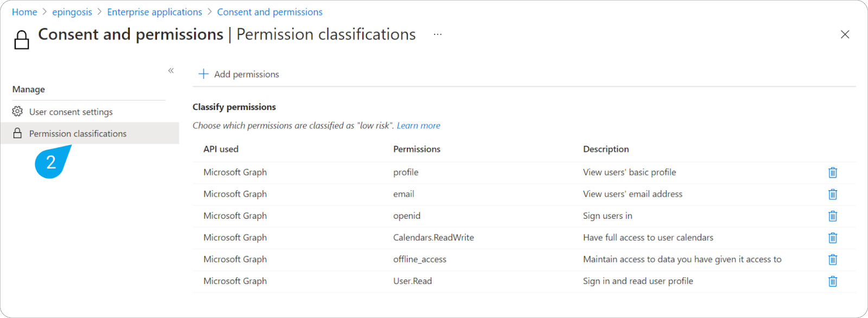Close the Permission classifications pane

(x=845, y=34)
